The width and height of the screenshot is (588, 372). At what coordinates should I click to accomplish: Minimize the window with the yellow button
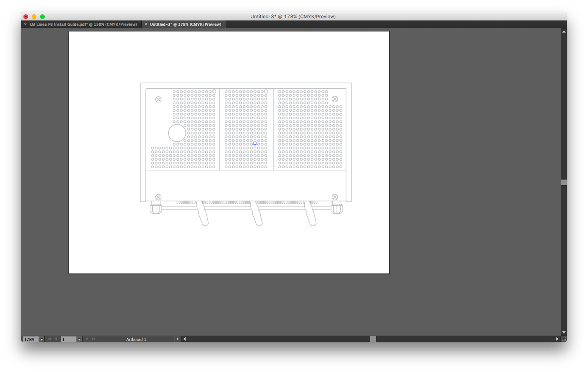coord(34,17)
